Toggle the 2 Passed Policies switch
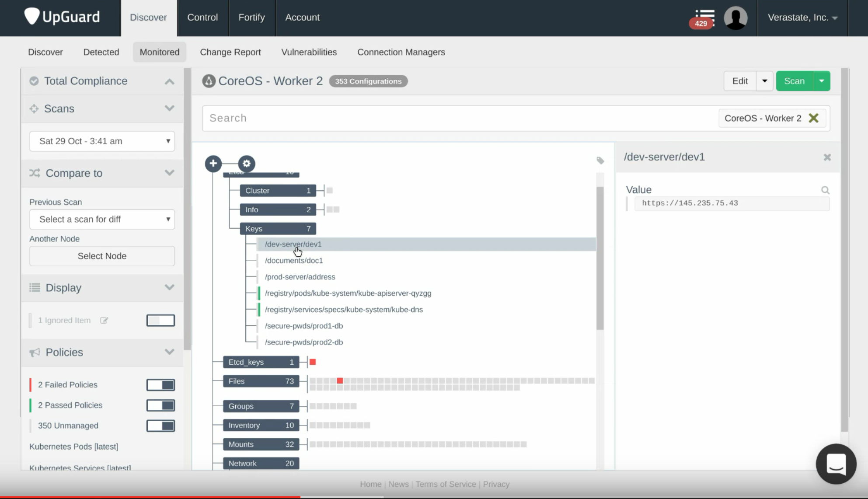Viewport: 868px width, 499px height. coord(160,405)
